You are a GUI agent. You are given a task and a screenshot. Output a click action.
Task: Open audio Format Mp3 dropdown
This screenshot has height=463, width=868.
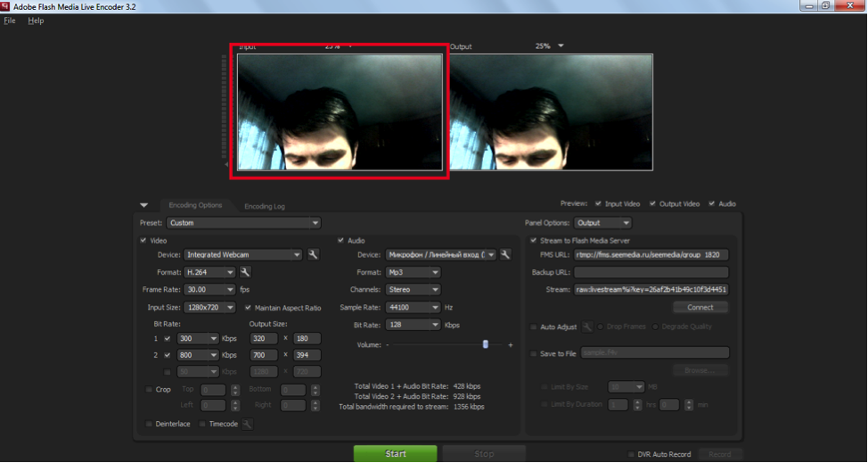413,272
